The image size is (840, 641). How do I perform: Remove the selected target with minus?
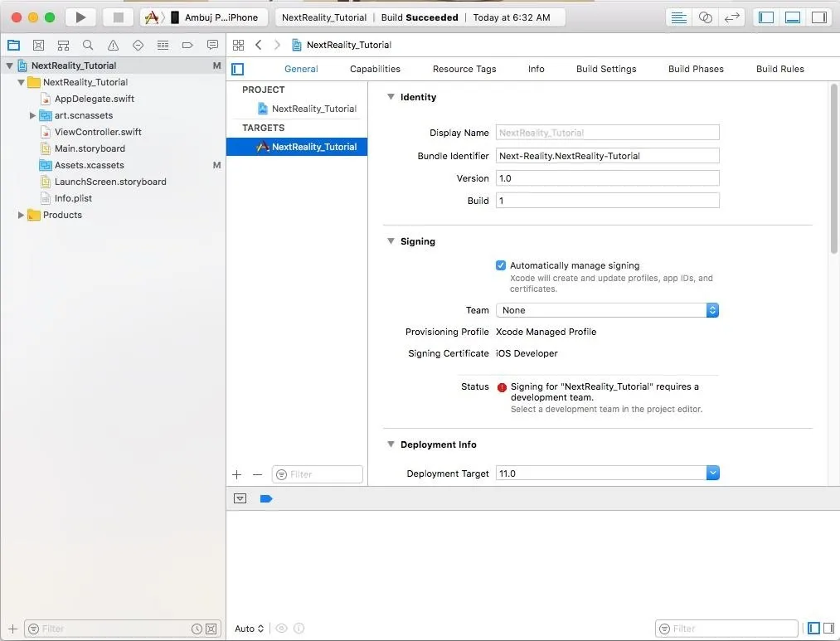pos(258,474)
